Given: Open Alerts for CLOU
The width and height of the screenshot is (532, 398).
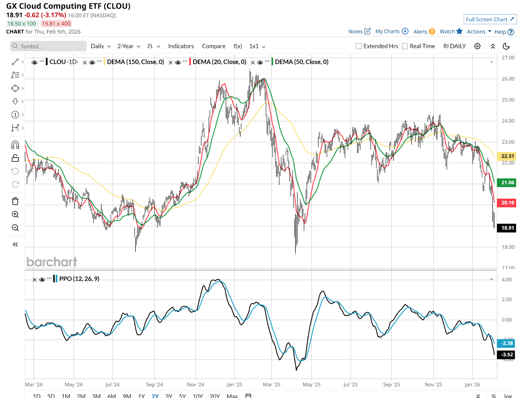Looking at the screenshot, I should (x=424, y=32).
